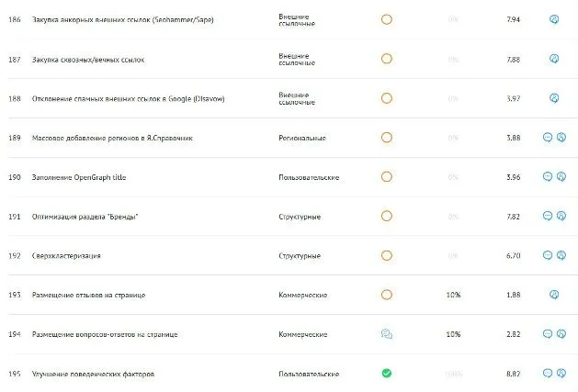
Task: Open the discussion status icon in row 194
Action: click(x=387, y=334)
